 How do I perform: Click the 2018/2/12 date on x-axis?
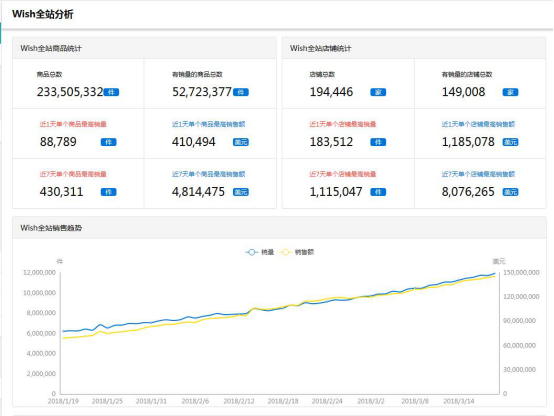click(x=239, y=401)
